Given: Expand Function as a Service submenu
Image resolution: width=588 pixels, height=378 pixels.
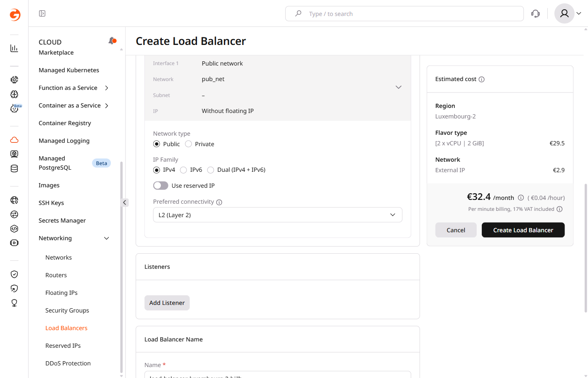Looking at the screenshot, I should (x=107, y=88).
